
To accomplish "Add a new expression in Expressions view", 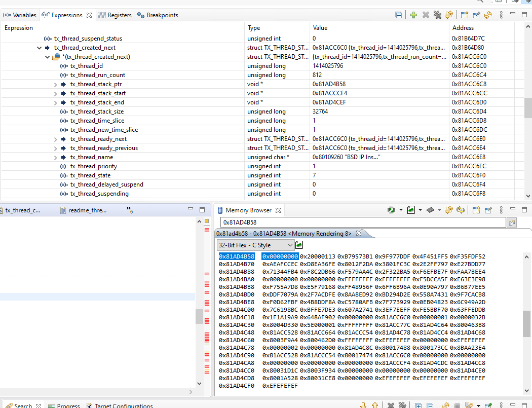I will 413,15.
